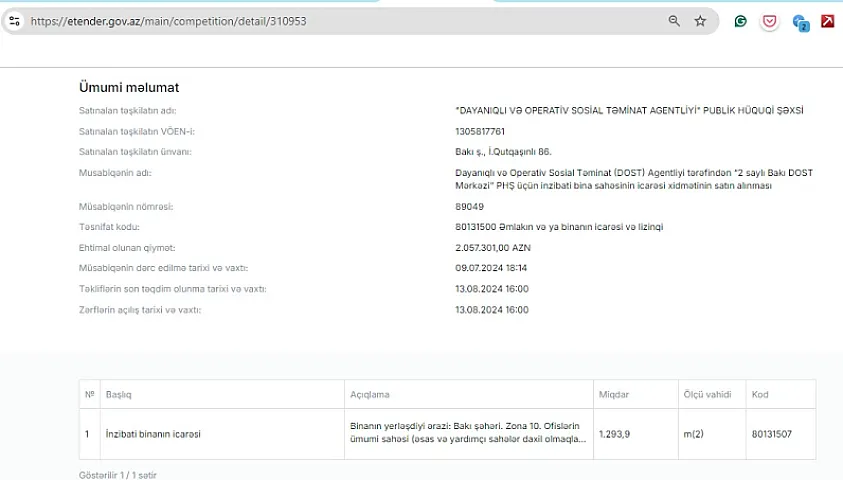Click the Satınalan təşkilatın ünvanı label
The image size is (843, 480).
[135, 152]
